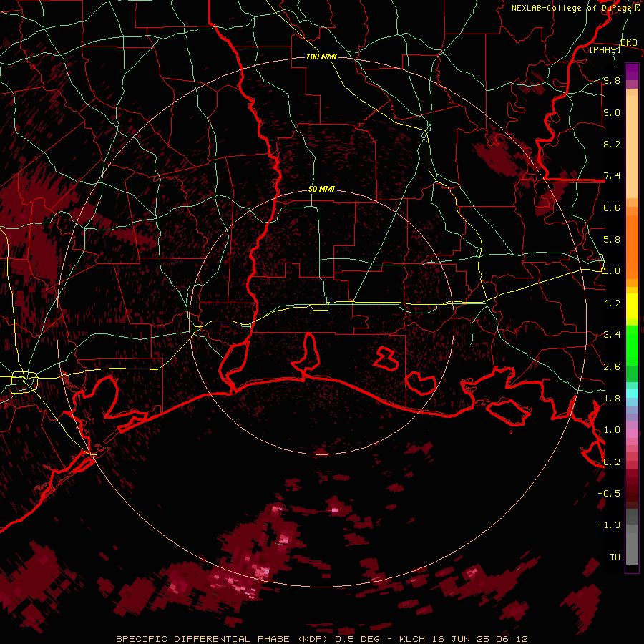Click the -1.3 value on the color scale
Screen dimensions: 644x644
[x=609, y=525]
